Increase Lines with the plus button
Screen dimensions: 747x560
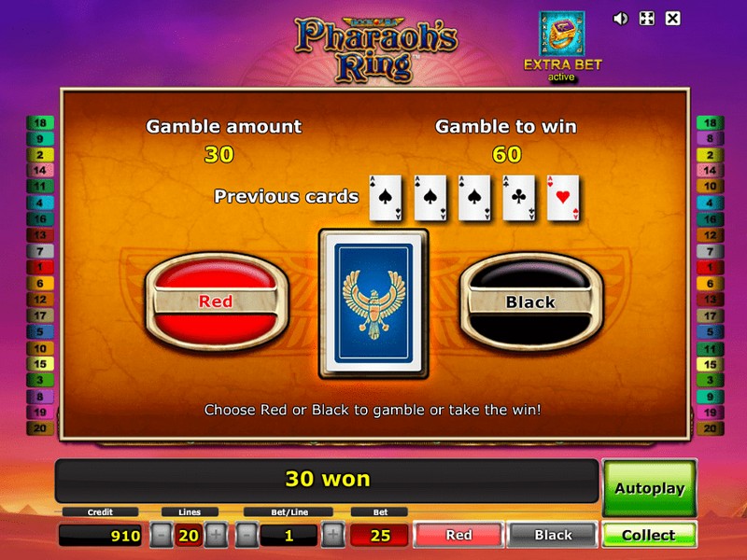[216, 535]
